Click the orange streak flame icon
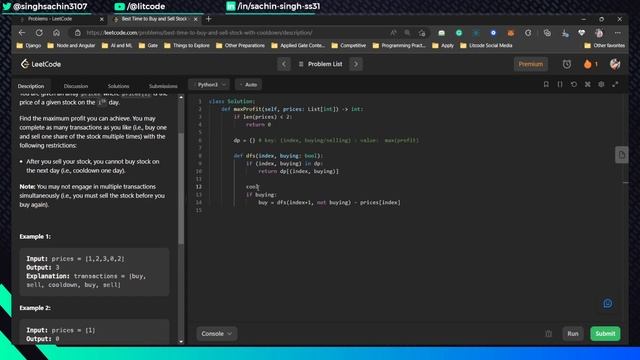 tap(588, 64)
